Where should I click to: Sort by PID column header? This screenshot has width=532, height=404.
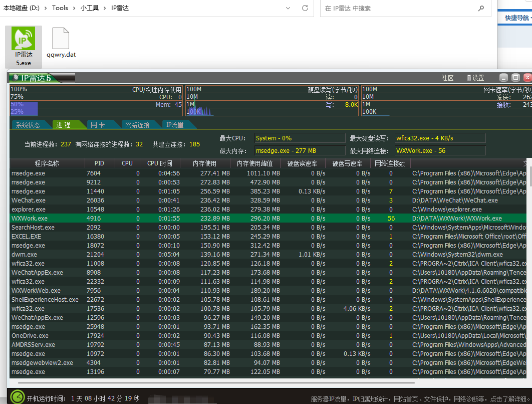click(x=99, y=163)
